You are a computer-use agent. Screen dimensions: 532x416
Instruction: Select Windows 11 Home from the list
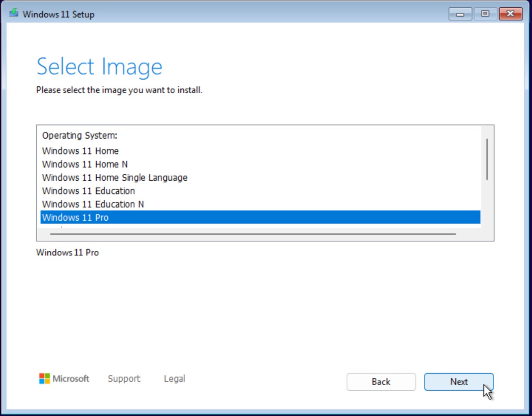pyautogui.click(x=260, y=151)
